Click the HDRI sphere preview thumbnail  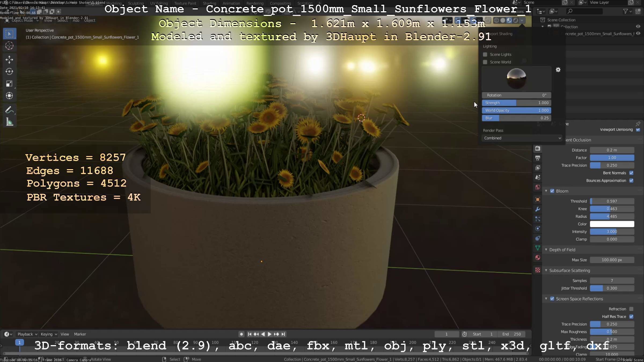click(x=516, y=78)
